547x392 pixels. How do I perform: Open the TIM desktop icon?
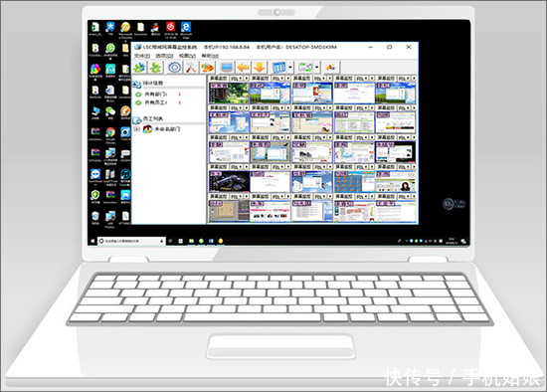pos(110,28)
